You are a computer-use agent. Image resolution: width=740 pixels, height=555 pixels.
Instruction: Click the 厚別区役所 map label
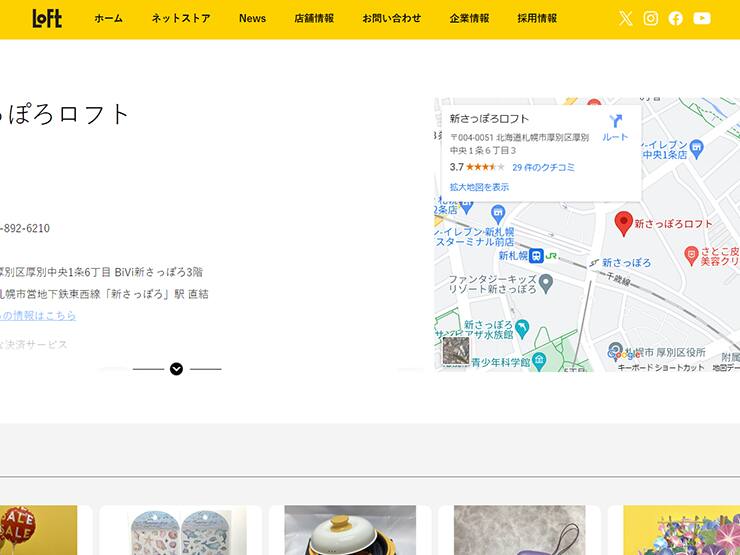click(664, 353)
